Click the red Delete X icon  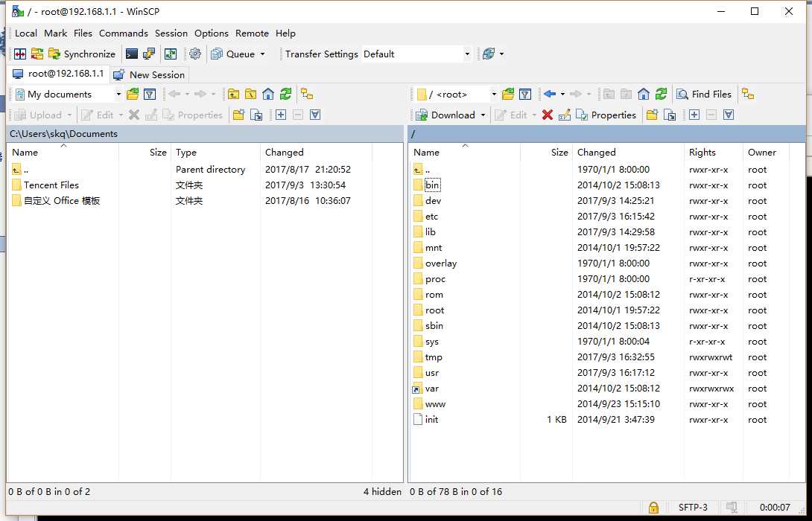[x=548, y=115]
